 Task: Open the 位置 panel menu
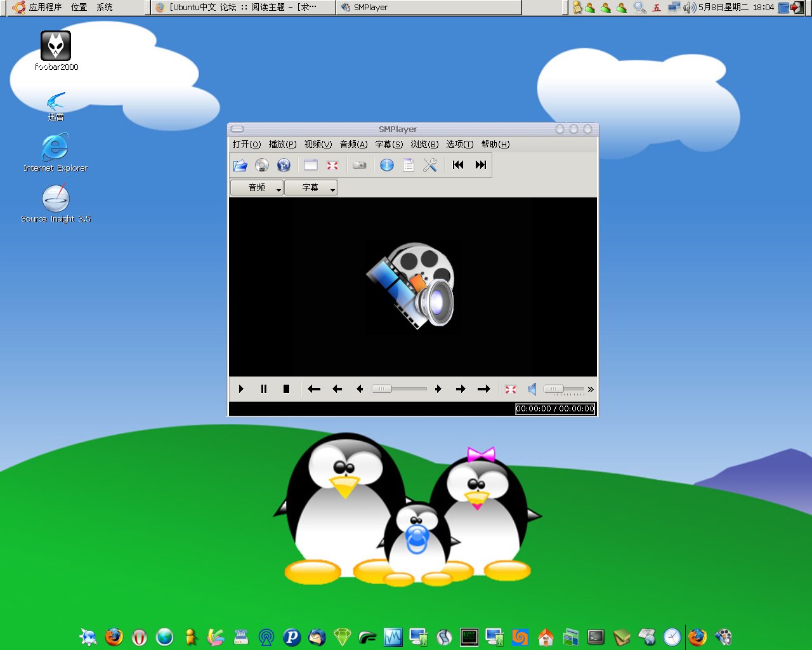(x=79, y=8)
